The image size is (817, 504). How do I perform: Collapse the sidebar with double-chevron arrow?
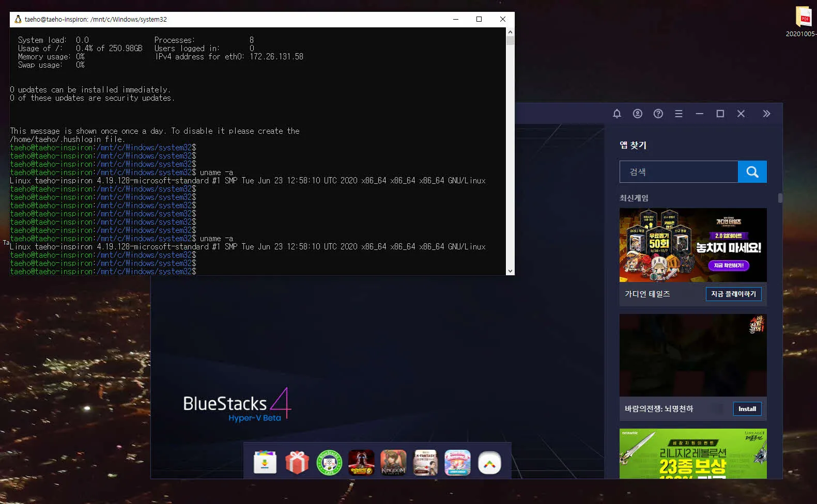pyautogui.click(x=766, y=114)
